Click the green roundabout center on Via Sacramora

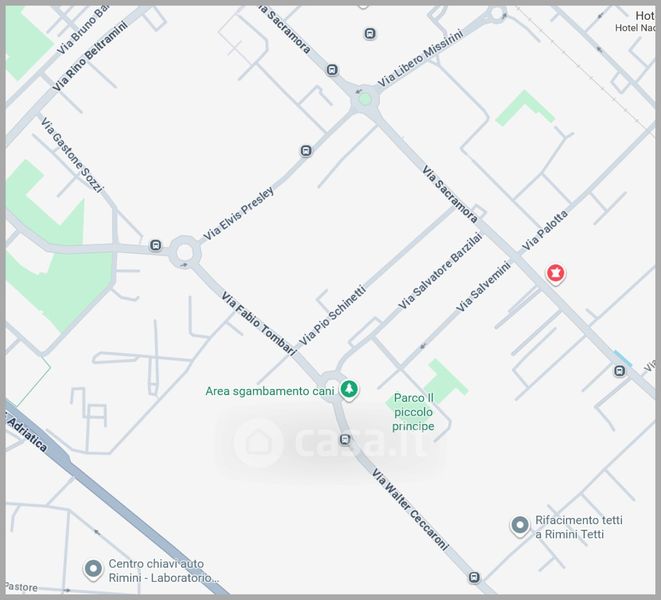365,100
